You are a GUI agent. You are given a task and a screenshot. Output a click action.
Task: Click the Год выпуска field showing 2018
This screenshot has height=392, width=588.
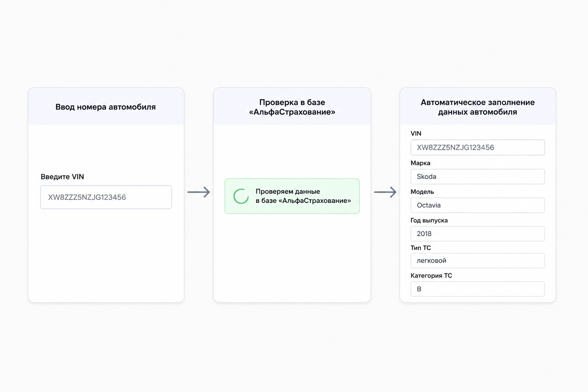click(477, 234)
